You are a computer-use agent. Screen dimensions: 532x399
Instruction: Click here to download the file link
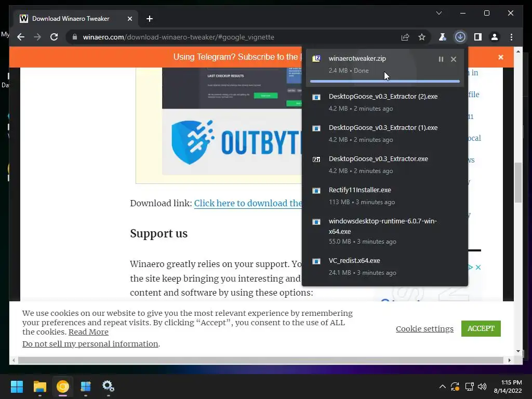tap(248, 203)
